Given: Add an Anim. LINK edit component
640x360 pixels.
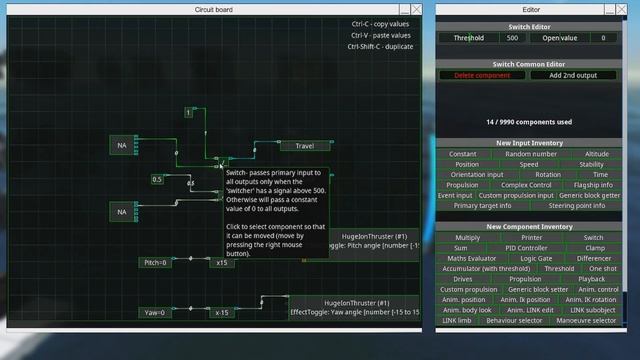Looking at the screenshot, I should 530,310.
